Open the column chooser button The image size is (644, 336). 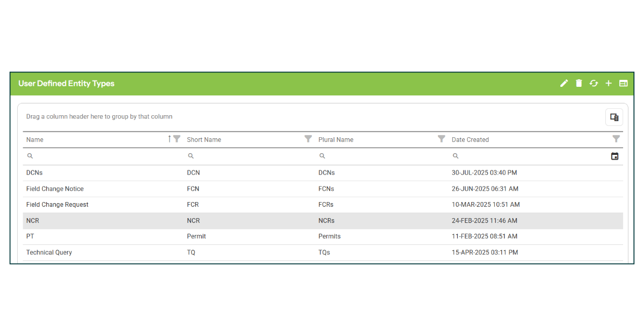[614, 117]
